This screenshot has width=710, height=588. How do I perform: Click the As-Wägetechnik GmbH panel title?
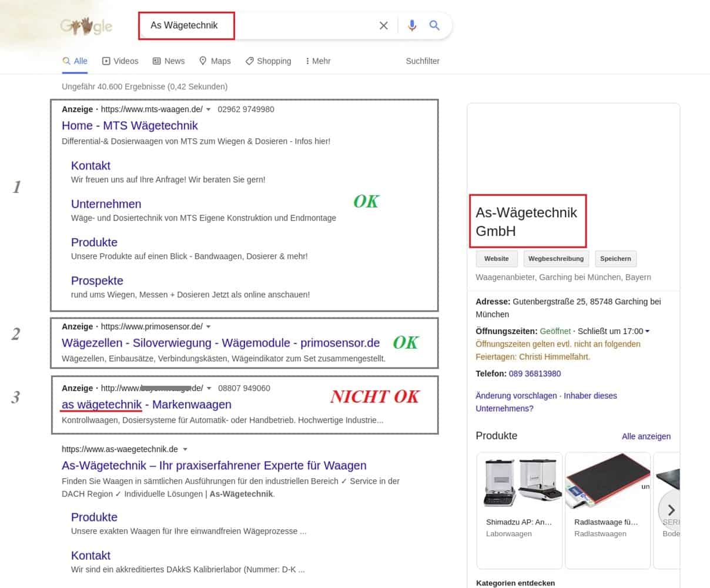click(527, 222)
